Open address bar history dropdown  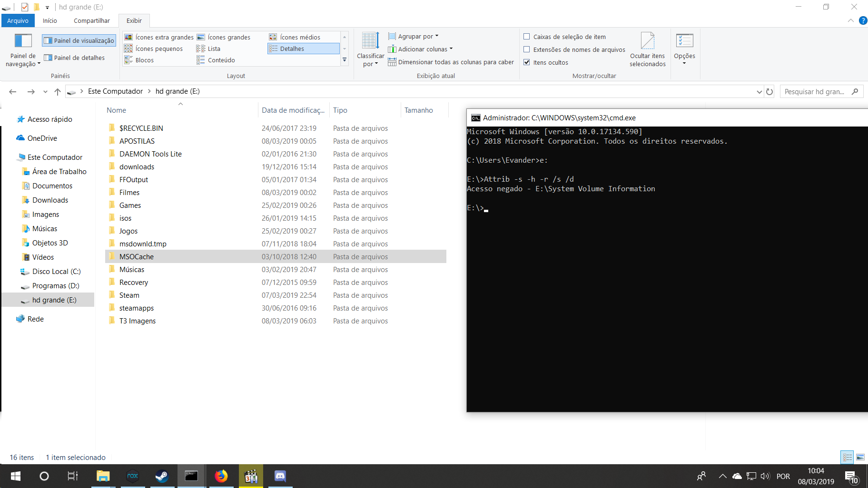[x=759, y=92]
